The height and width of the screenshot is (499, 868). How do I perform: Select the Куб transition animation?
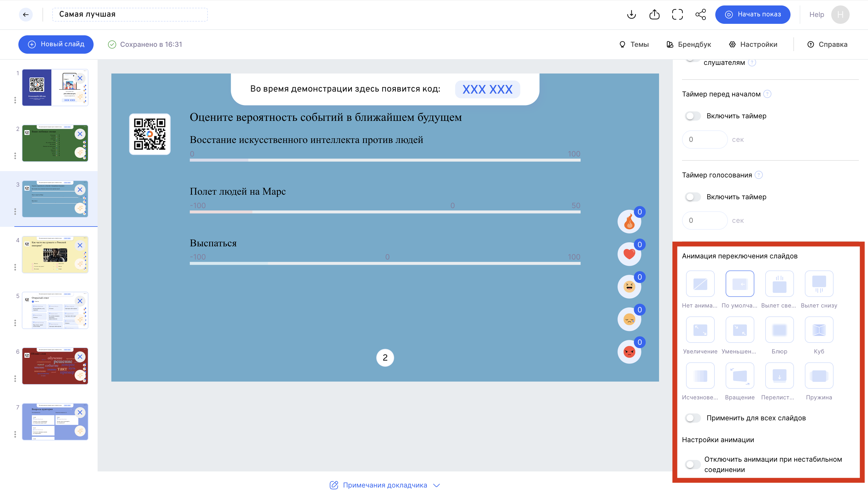point(819,330)
